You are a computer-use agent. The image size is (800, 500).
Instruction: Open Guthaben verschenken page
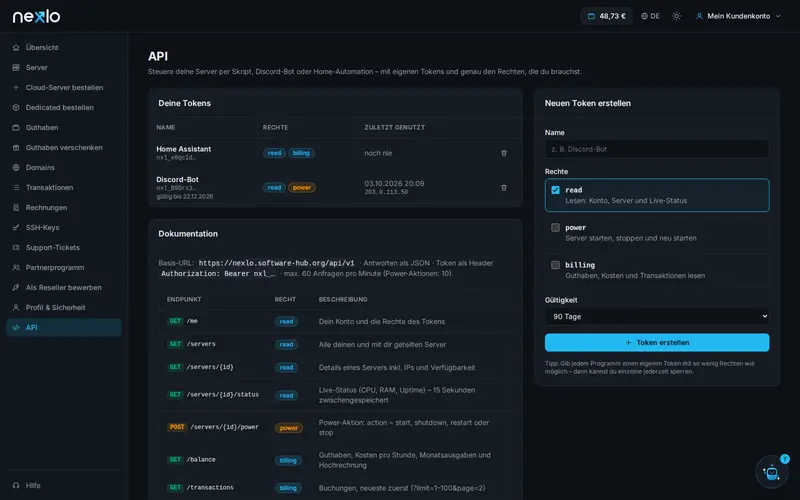[x=64, y=147]
